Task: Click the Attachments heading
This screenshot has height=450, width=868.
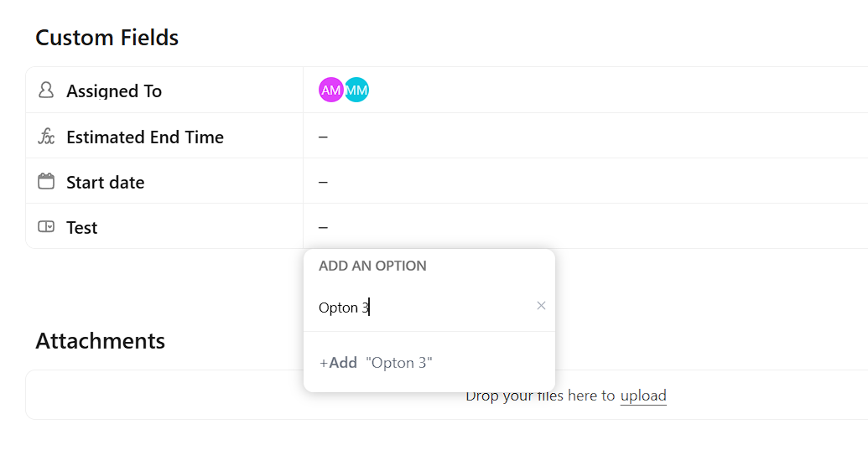Action: coord(100,341)
